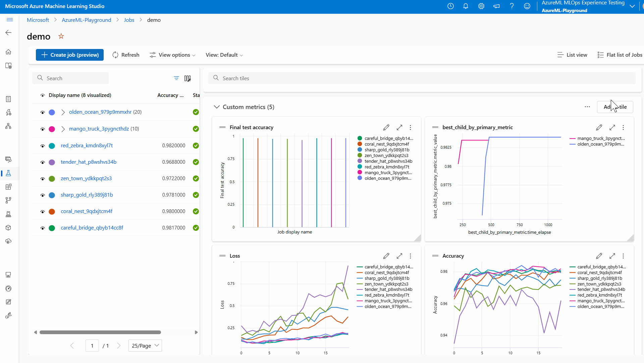Switch to Flat list of Jobs

point(620,55)
